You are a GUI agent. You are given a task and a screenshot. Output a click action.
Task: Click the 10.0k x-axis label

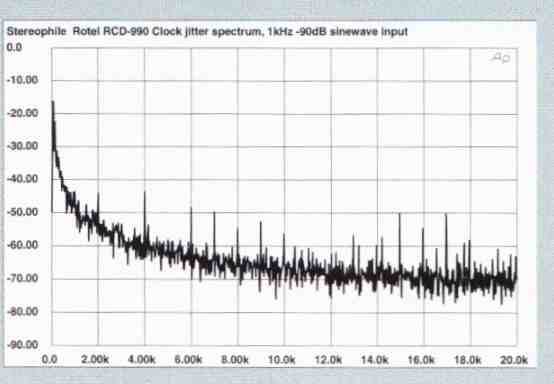[x=282, y=360]
